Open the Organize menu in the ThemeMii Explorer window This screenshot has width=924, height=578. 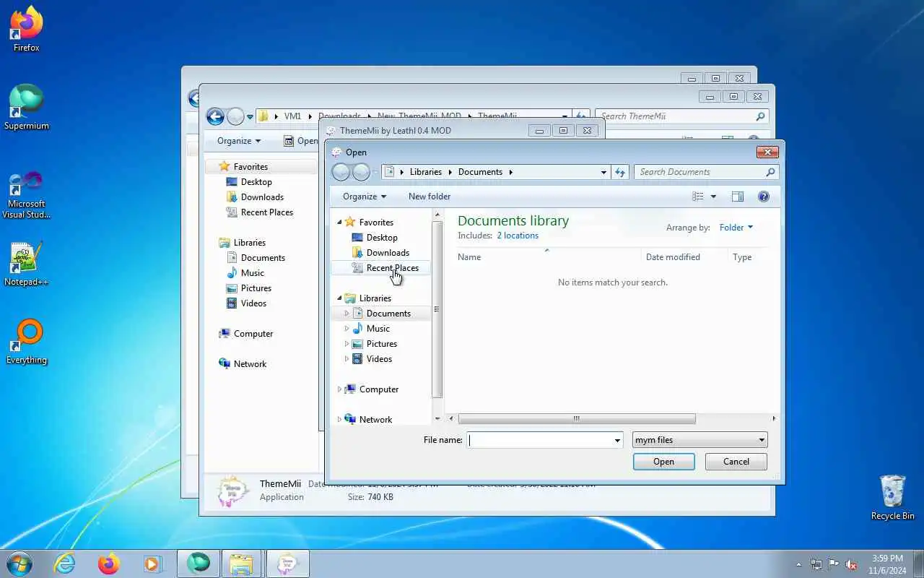pos(239,141)
